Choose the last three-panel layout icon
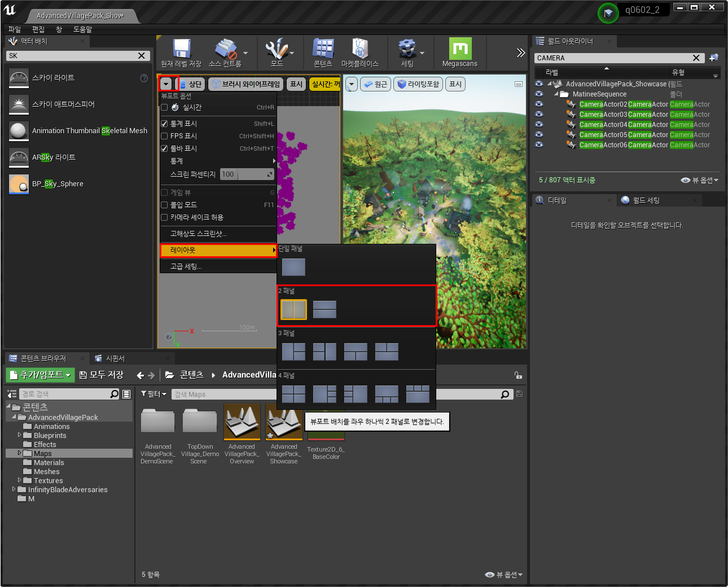The image size is (728, 587). tap(387, 352)
